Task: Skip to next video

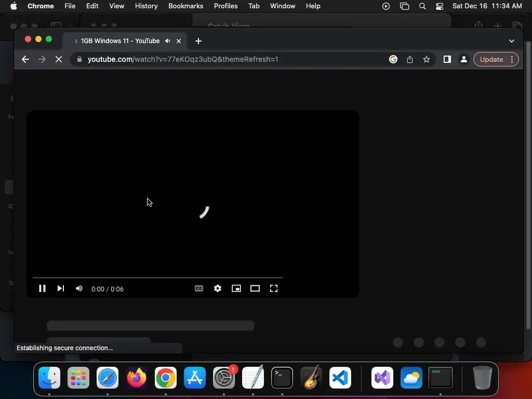Action: click(61, 288)
